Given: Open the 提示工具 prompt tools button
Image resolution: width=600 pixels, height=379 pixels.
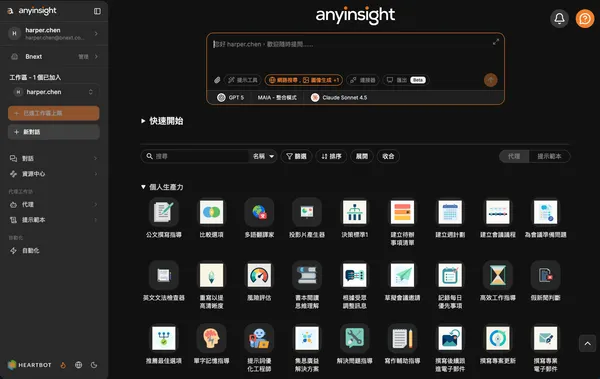Looking at the screenshot, I should click(243, 80).
